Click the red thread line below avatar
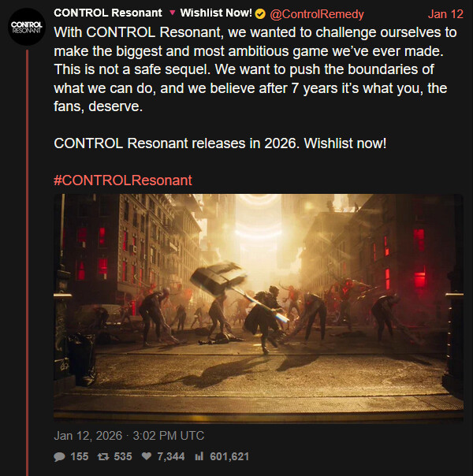 [27, 262]
